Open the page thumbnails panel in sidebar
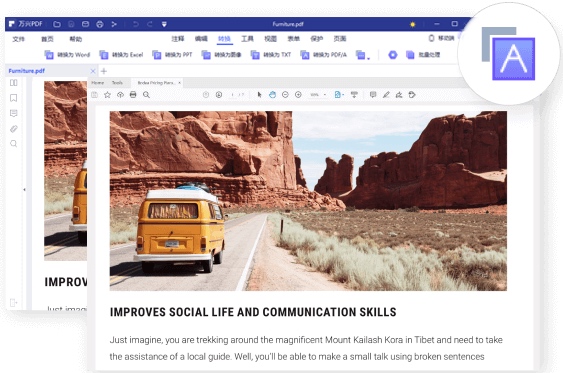 (14, 83)
